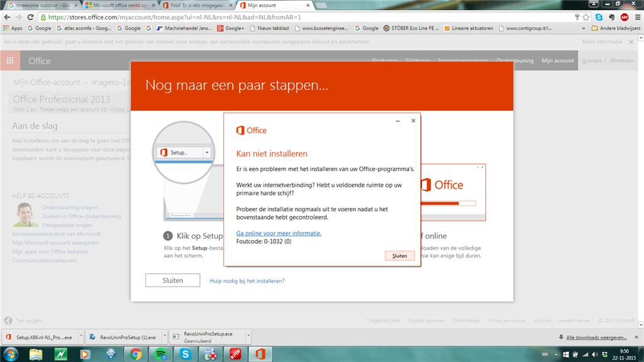Open the Office installer taskbar icon
This screenshot has width=644, height=362.
click(x=260, y=354)
